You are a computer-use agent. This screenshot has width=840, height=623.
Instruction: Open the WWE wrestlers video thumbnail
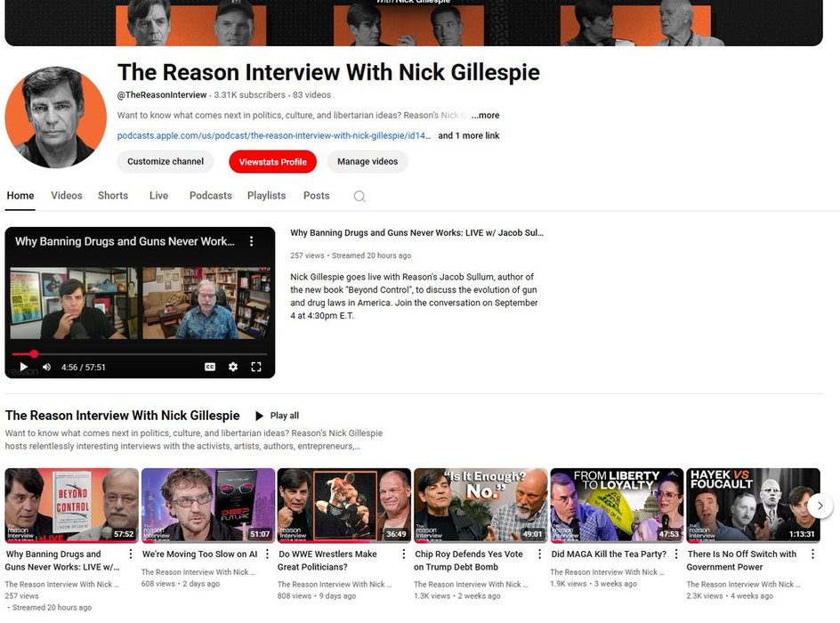(x=344, y=506)
